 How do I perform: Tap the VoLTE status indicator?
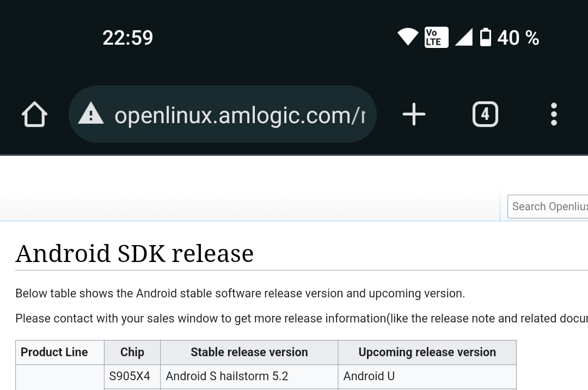(437, 37)
